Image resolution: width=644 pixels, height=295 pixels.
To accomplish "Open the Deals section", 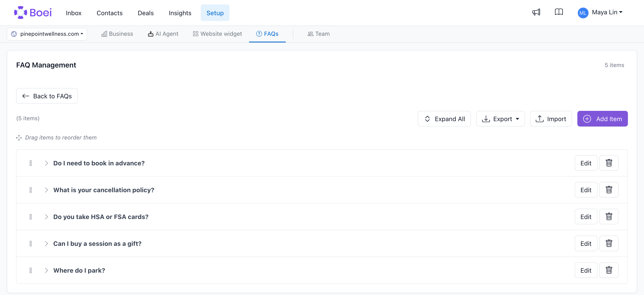I will coord(146,13).
